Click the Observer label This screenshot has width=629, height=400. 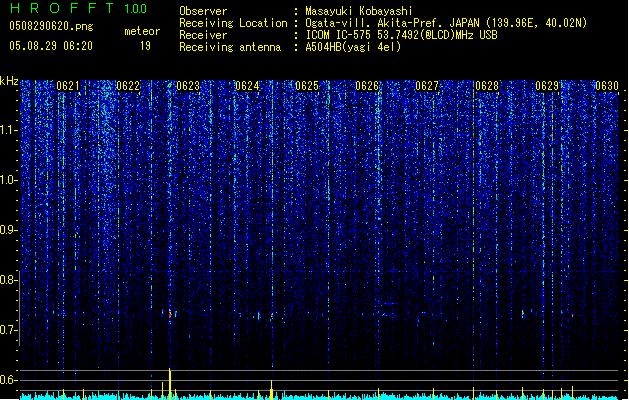pos(203,11)
